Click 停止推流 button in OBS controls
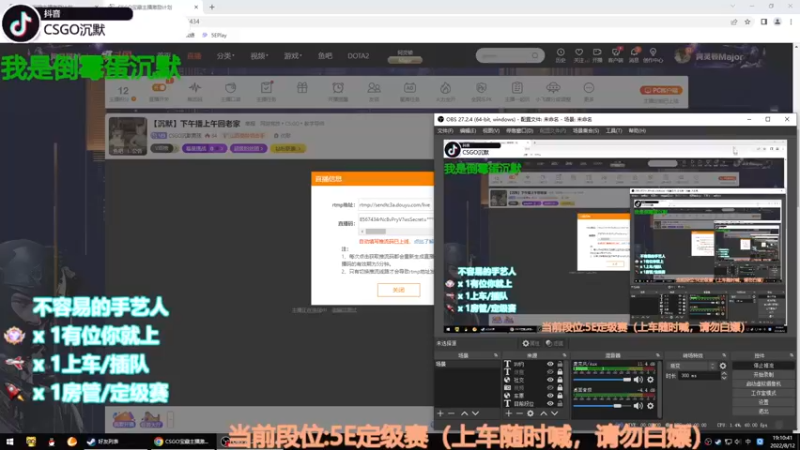800x450 pixels. pos(763,365)
